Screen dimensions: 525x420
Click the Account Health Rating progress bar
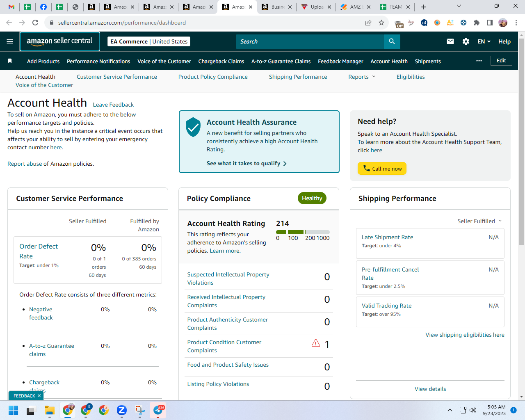click(303, 232)
